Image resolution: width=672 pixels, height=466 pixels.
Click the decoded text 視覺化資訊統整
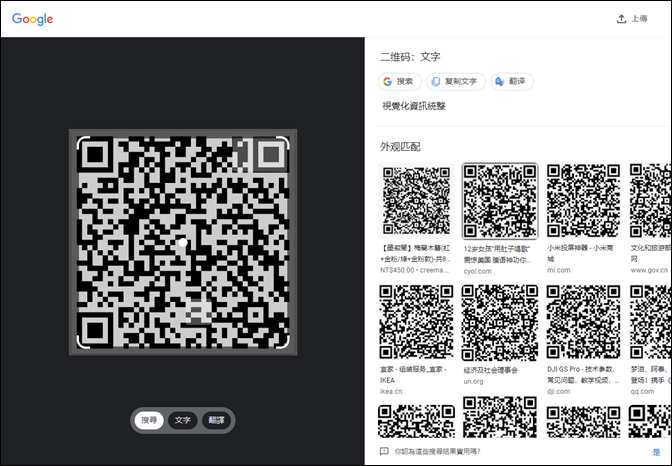tap(414, 106)
